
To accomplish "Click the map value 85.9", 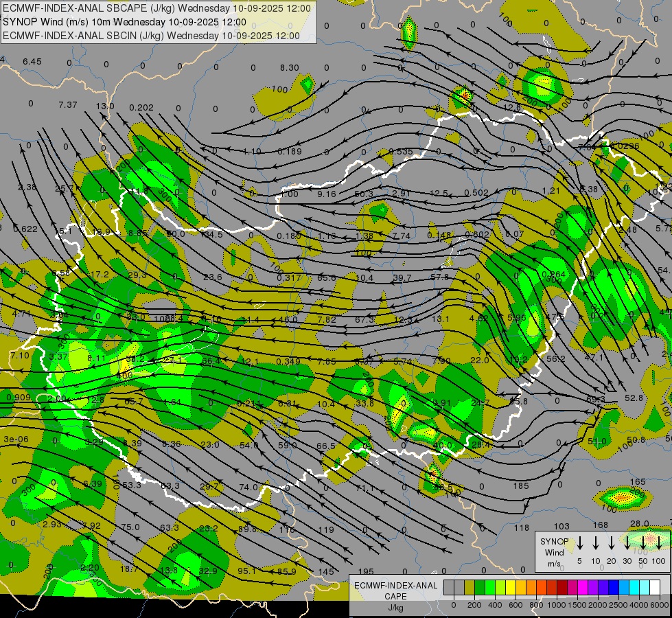I will coord(287,572).
